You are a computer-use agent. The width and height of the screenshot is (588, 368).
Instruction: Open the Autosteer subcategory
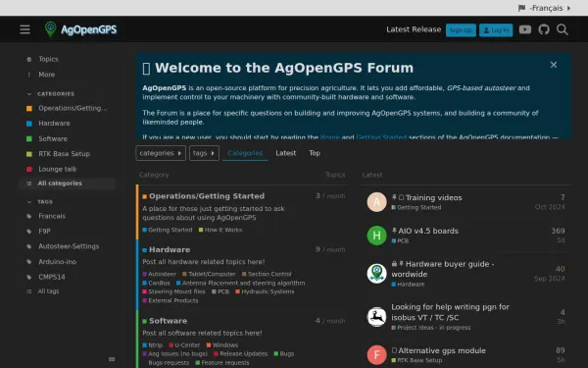coord(160,274)
